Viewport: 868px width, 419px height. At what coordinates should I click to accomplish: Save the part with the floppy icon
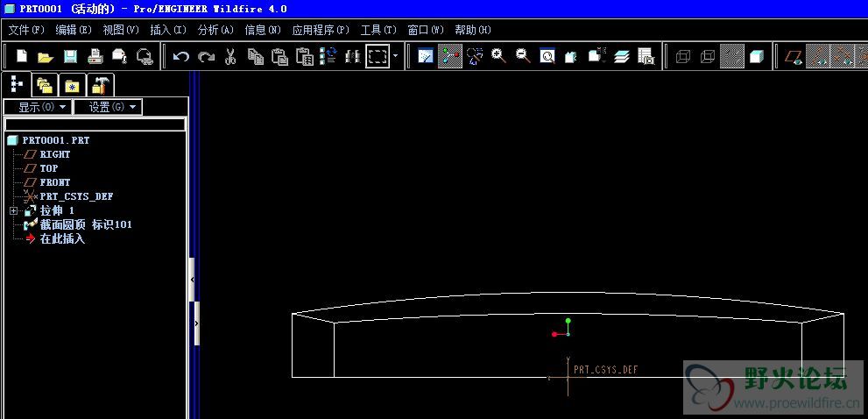point(70,56)
